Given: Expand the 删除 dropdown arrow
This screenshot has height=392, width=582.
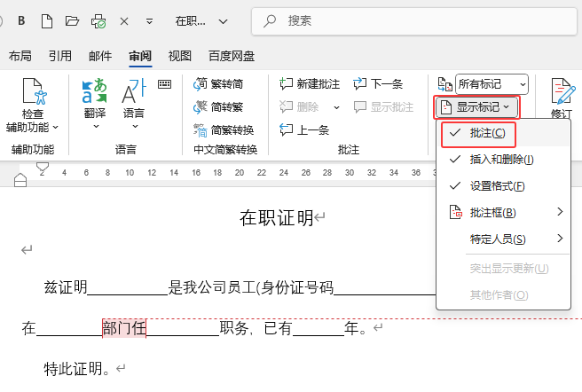Looking at the screenshot, I should (336, 107).
